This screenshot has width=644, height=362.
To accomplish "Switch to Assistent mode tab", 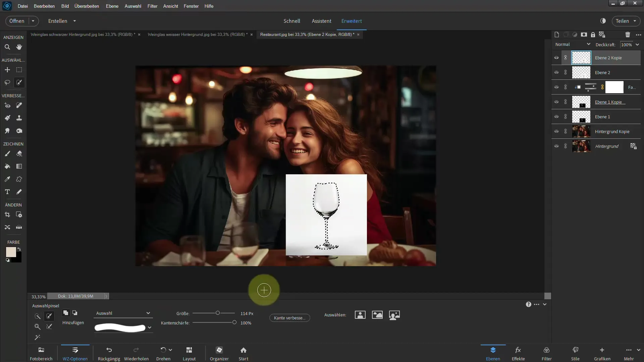I will [321, 21].
